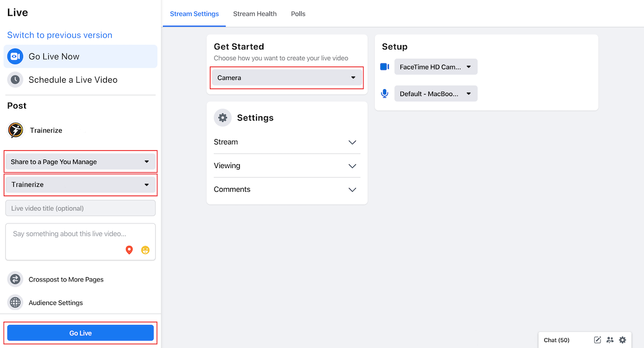
Task: Click the chat group contacts icon
Action: click(x=610, y=340)
